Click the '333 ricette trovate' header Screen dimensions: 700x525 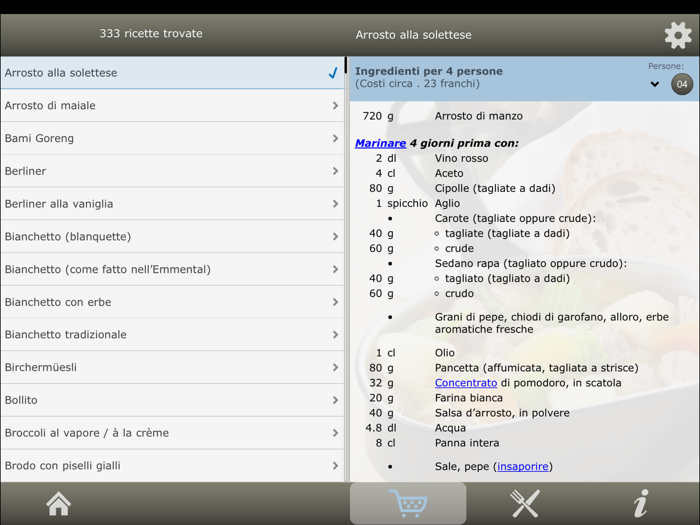[151, 33]
